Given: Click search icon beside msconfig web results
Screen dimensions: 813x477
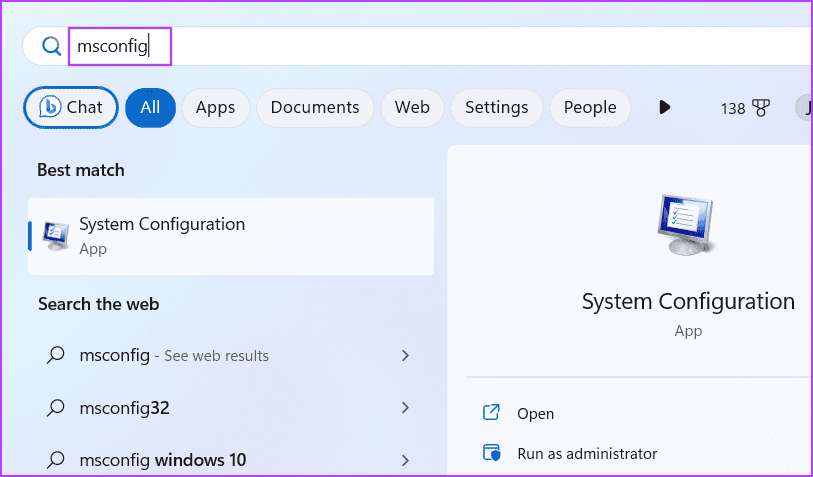Looking at the screenshot, I should pos(55,355).
